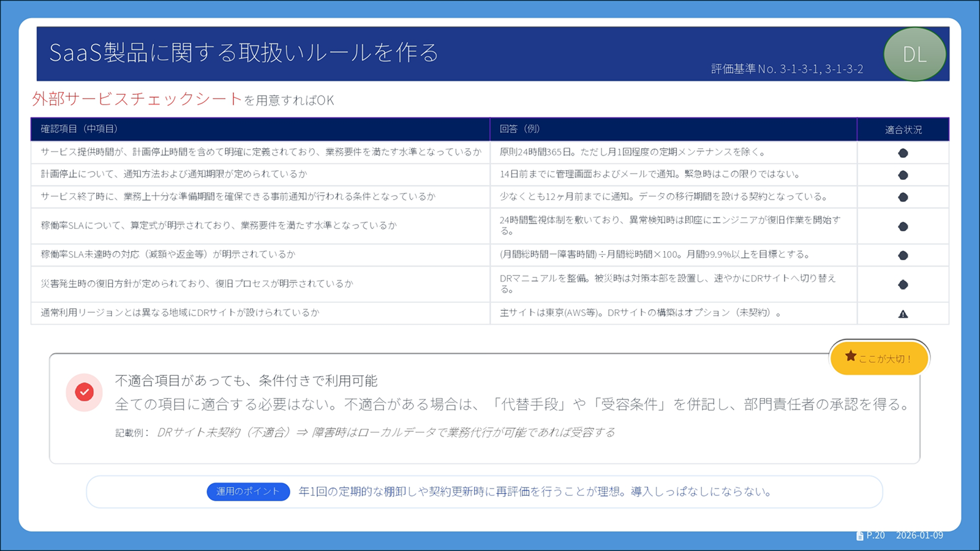
Task: Click the status dot for the 稼働率SLA未達時 row
Action: 903,255
